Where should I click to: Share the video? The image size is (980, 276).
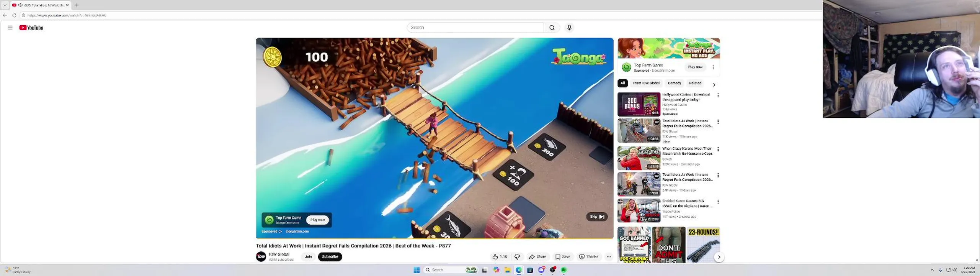pos(537,257)
